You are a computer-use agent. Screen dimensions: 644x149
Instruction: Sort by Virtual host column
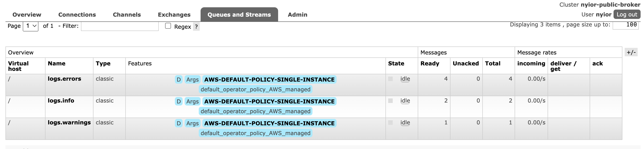tap(18, 66)
